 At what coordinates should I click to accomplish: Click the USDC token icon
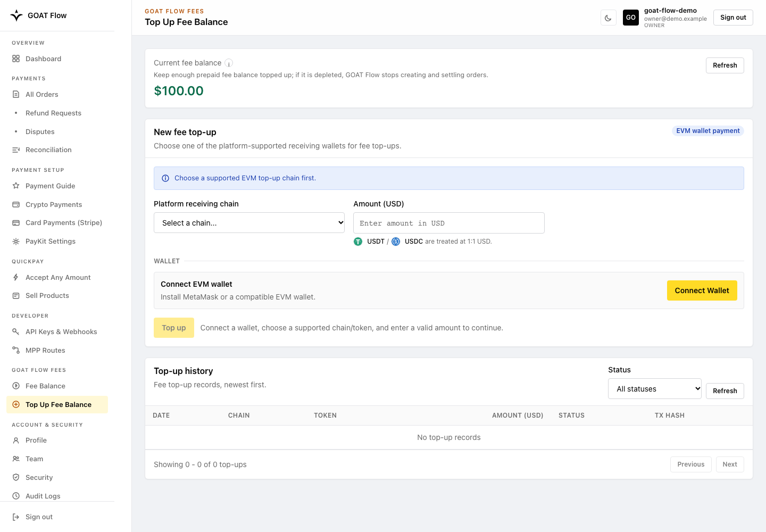coord(396,242)
